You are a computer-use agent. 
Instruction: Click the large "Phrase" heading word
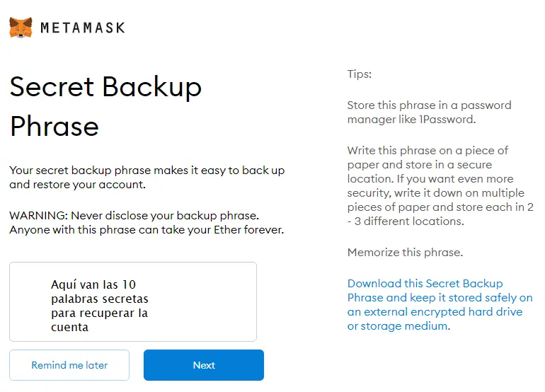(x=54, y=126)
